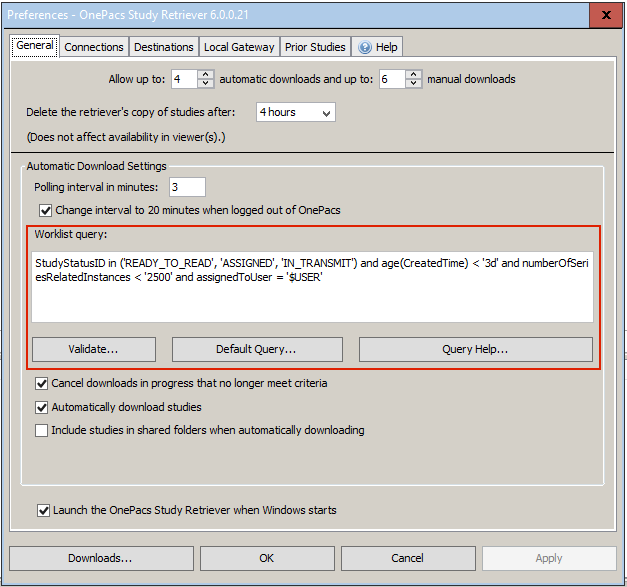This screenshot has height=587, width=627.
Task: Increase automatic downloads spinner up arrow
Action: tap(206, 74)
